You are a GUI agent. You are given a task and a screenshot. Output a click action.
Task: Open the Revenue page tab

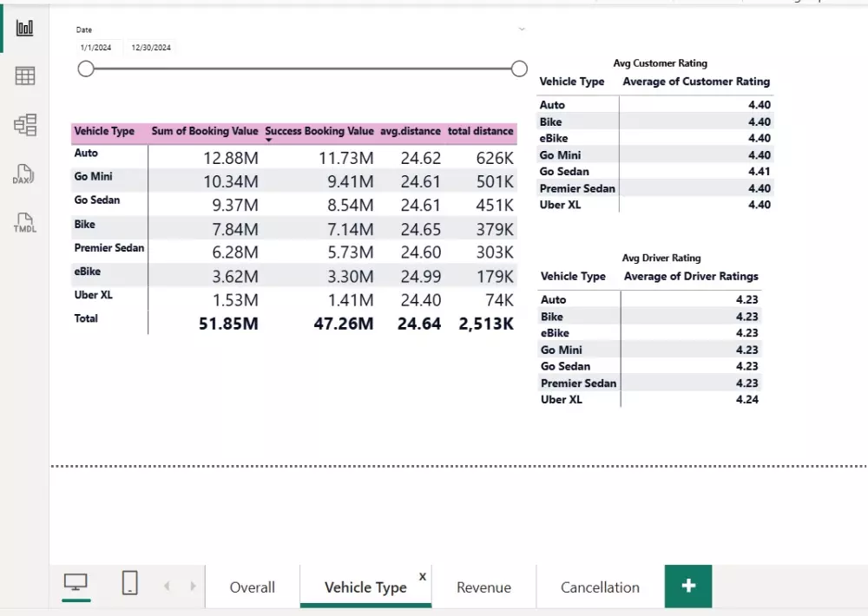[x=483, y=587]
